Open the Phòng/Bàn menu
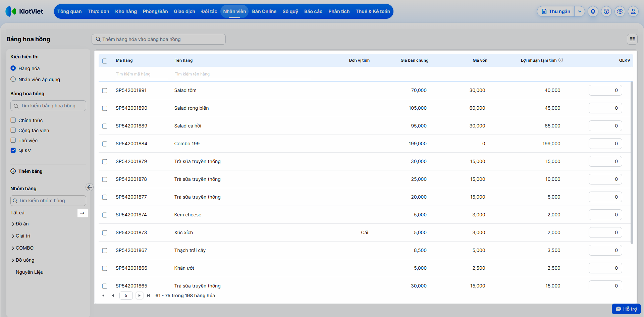Image resolution: width=644 pixels, height=317 pixels. [x=155, y=11]
